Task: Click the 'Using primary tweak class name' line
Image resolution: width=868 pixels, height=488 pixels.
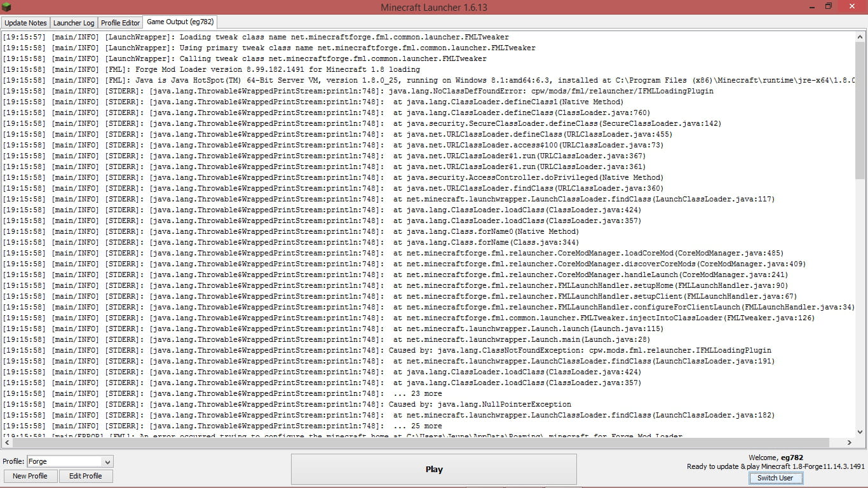Action: (269, 48)
